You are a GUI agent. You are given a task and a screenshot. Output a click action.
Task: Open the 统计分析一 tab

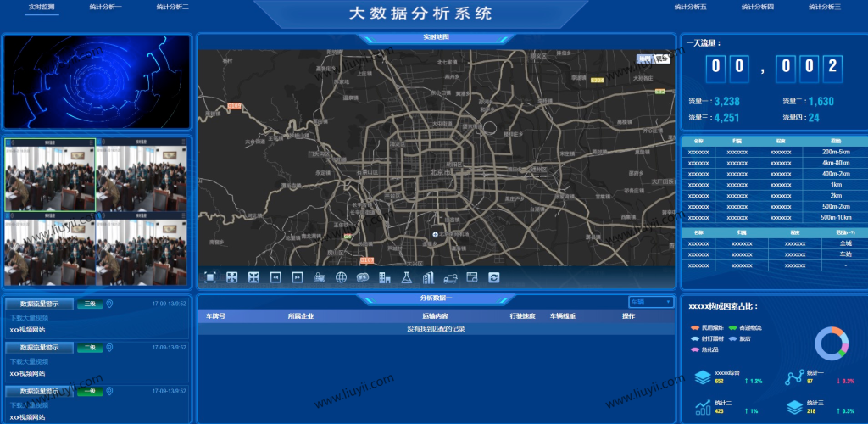tap(105, 7)
